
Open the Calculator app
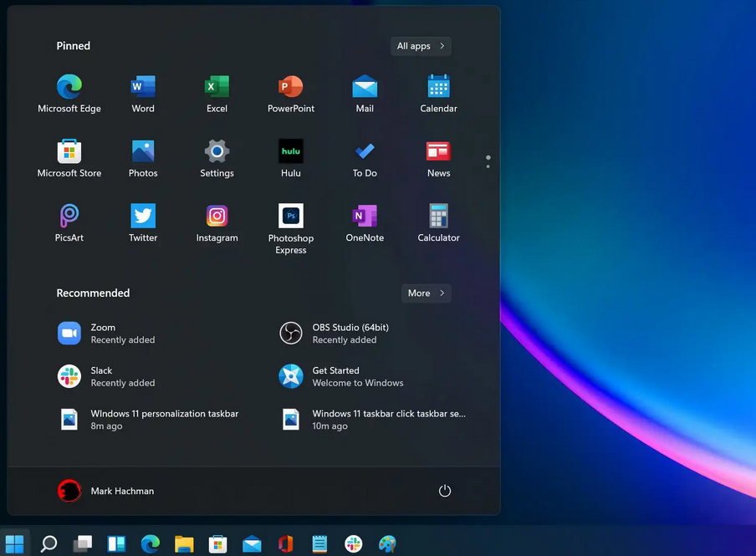tap(438, 224)
